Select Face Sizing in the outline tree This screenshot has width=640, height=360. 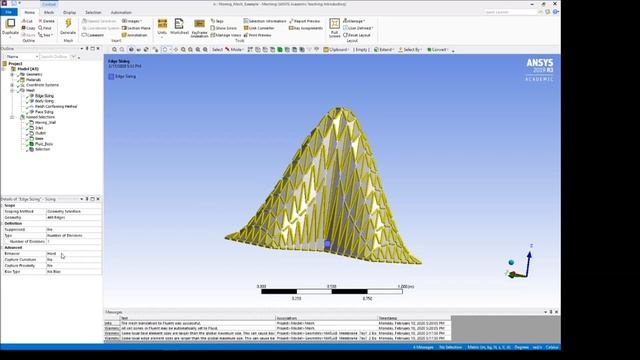44,111
